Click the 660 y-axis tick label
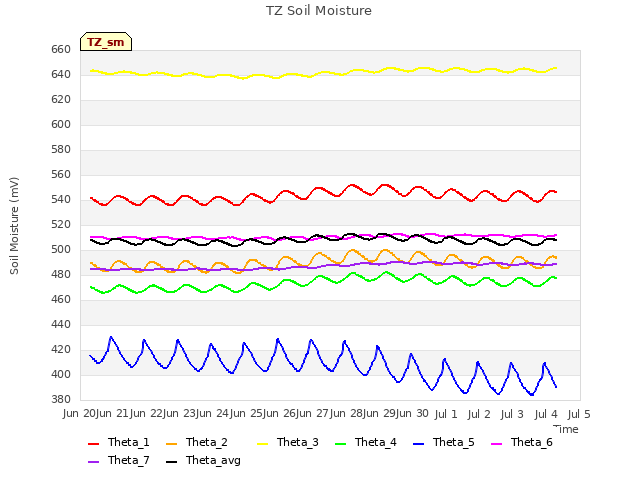 click(61, 50)
